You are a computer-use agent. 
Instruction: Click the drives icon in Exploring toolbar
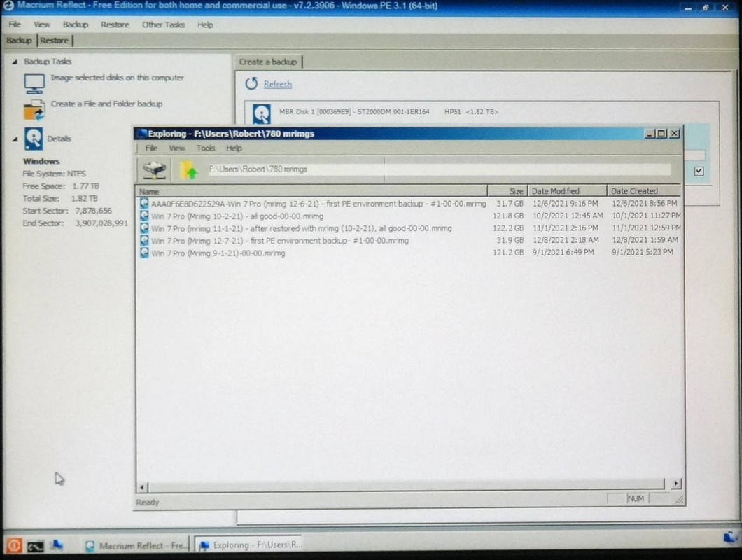[154, 169]
